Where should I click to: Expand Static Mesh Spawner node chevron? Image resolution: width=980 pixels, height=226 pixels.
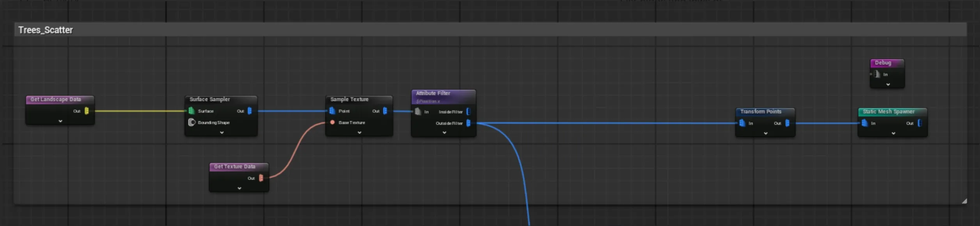893,133
